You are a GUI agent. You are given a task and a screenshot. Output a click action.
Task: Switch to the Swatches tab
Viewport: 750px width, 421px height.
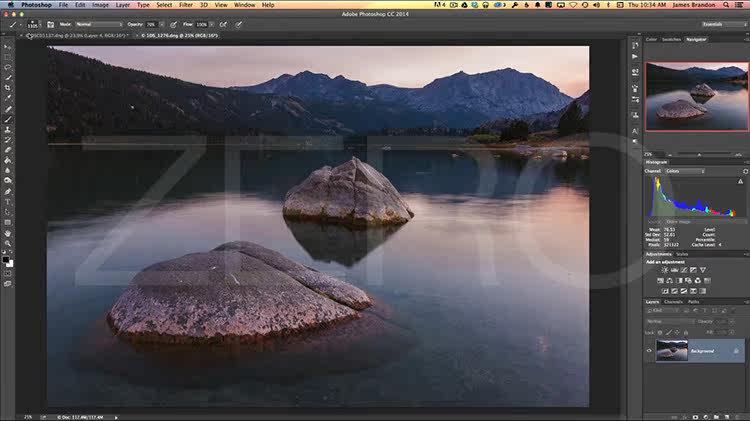[x=671, y=39]
